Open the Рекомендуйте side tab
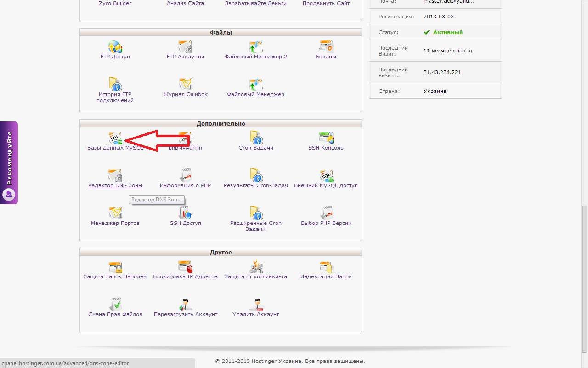 pyautogui.click(x=9, y=163)
